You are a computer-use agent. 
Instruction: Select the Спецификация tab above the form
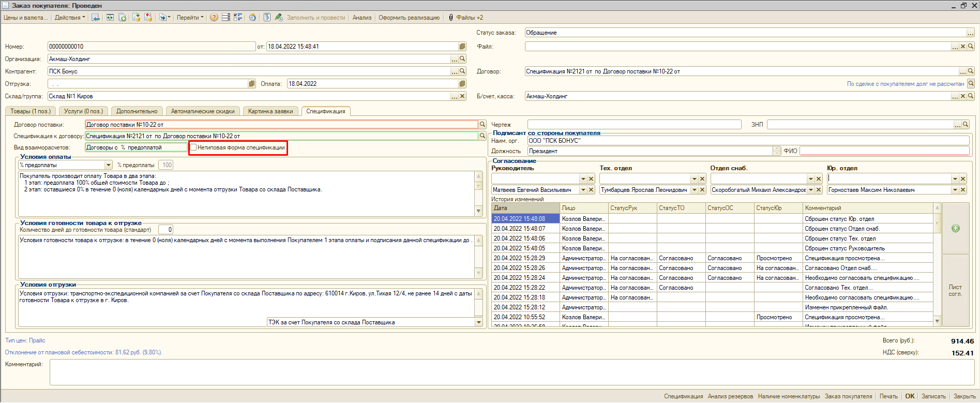326,111
